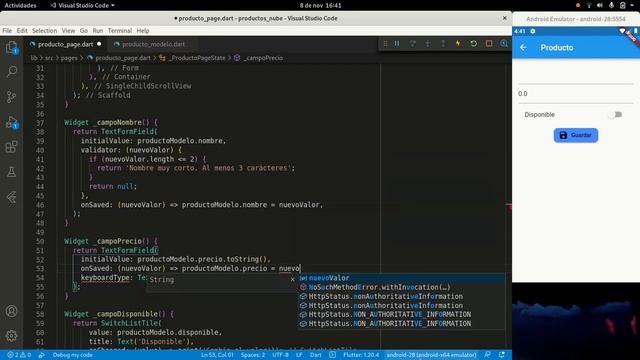640x360 pixels.
Task: Click the price field showing 0.0
Action: [576, 93]
